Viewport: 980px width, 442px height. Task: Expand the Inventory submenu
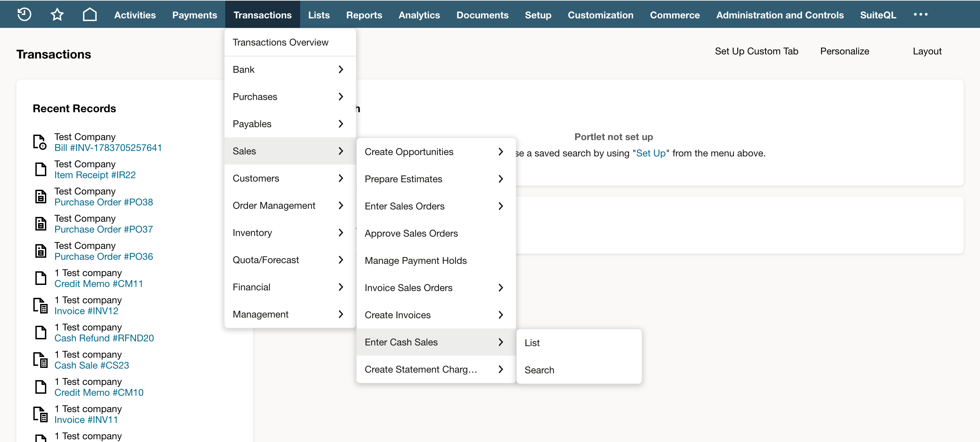290,233
